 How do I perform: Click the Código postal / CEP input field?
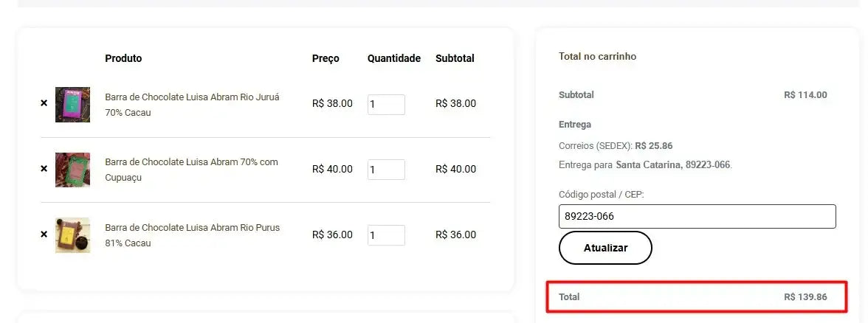pyautogui.click(x=697, y=217)
